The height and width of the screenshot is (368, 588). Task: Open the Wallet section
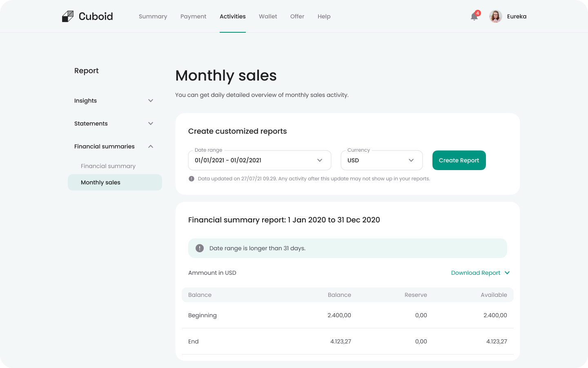(x=268, y=16)
